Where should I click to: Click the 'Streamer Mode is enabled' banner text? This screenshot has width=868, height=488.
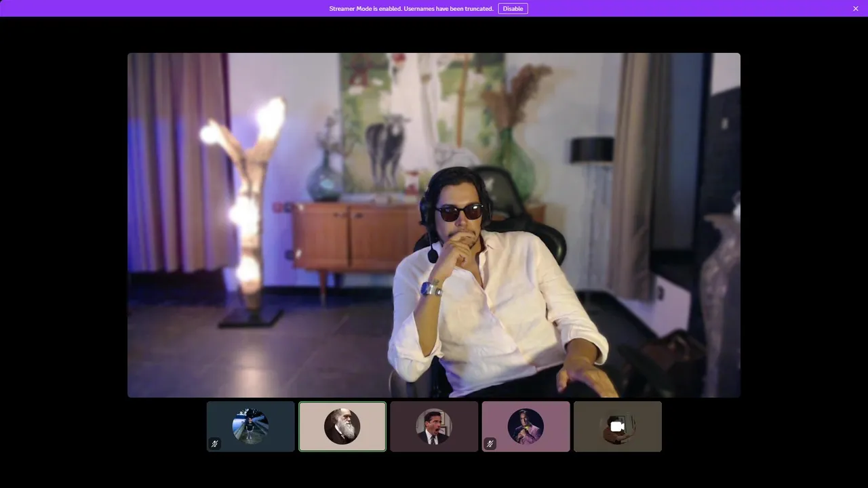coord(411,9)
